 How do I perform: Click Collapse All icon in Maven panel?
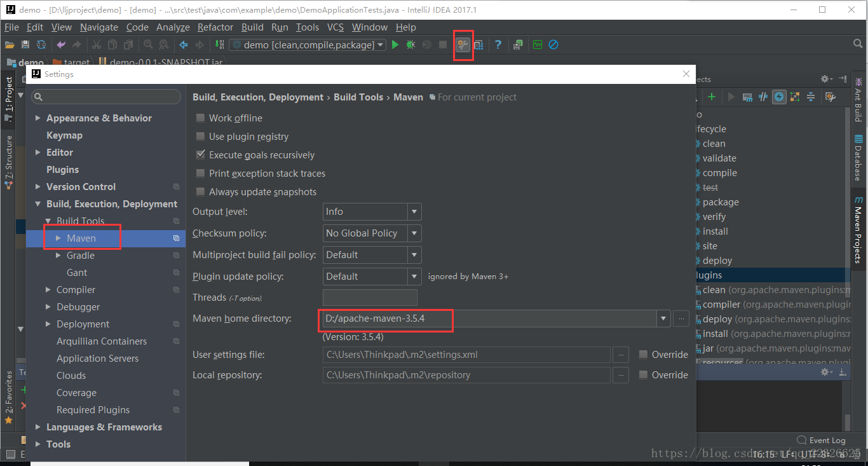point(811,97)
